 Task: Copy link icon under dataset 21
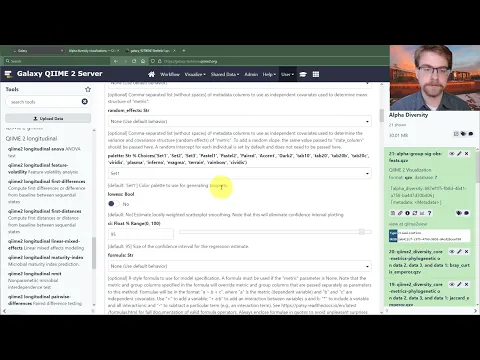click(x=400, y=213)
